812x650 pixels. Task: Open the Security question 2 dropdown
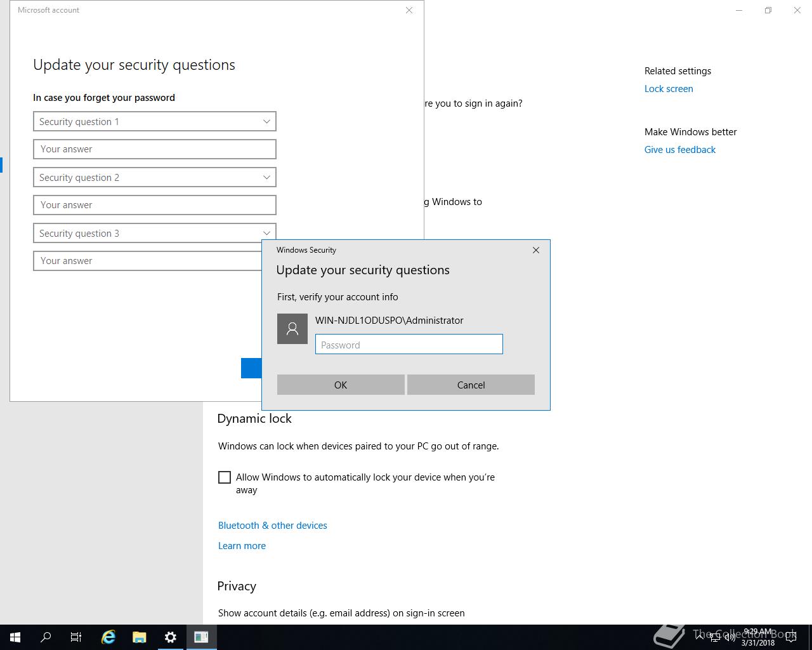(154, 177)
